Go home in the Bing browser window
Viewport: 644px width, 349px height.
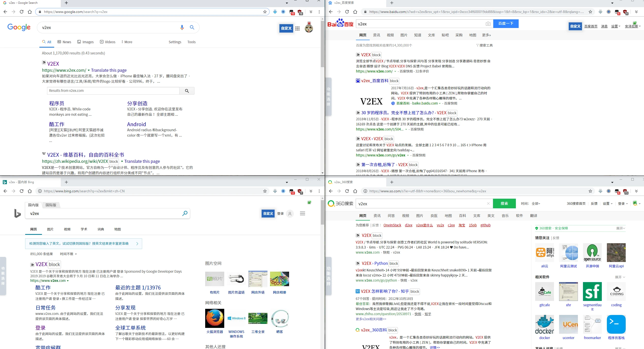pos(30,191)
